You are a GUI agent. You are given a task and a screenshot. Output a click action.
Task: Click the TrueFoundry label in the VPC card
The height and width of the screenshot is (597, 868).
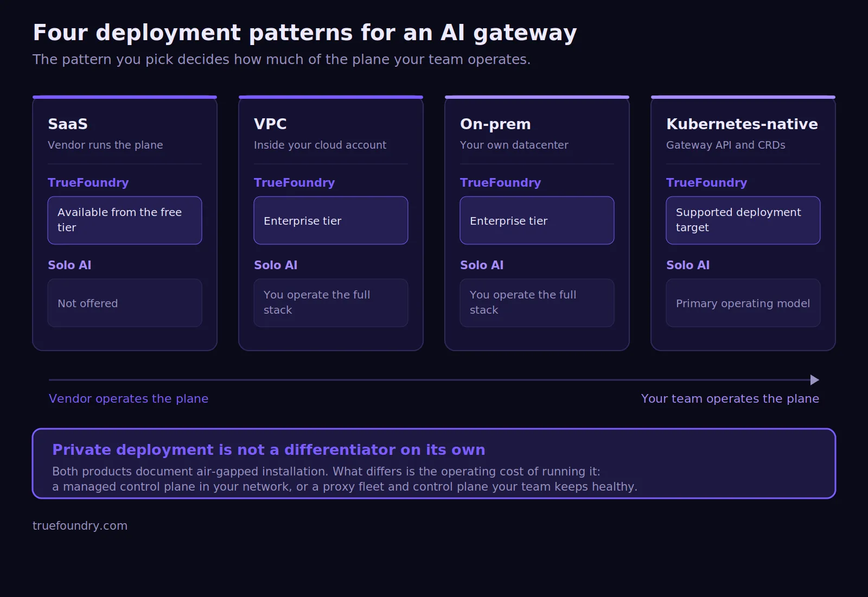295,182
